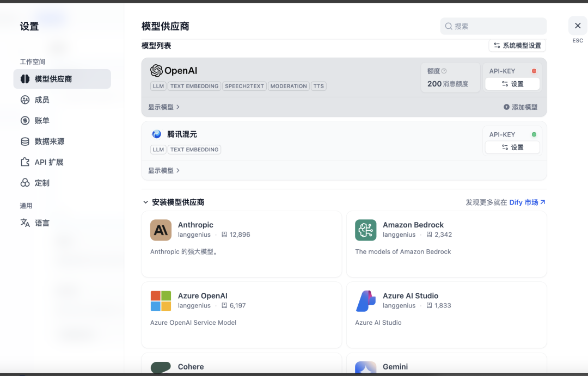Click the Anthropic install count icon

(224, 235)
